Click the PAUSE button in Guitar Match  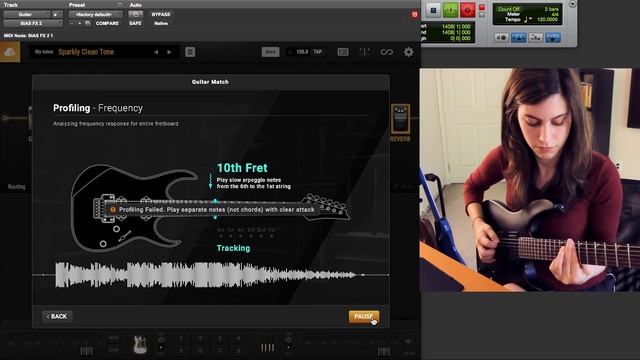[363, 316]
